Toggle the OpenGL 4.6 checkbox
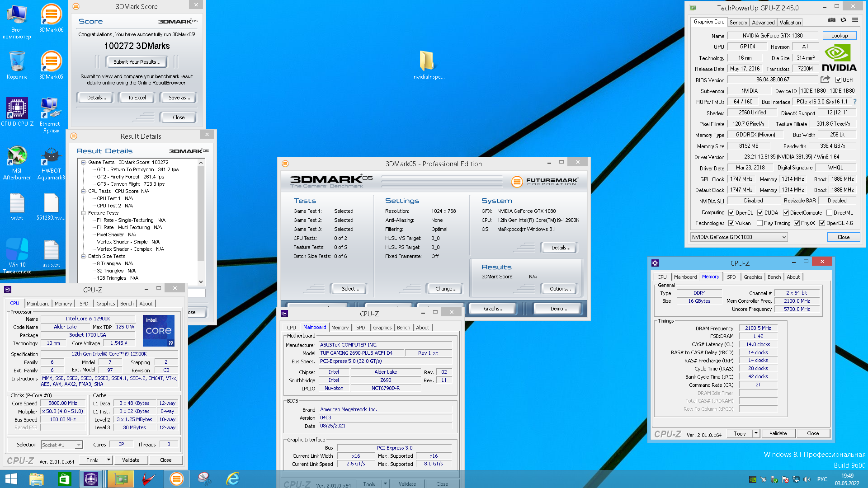The height and width of the screenshot is (488, 868). click(822, 223)
